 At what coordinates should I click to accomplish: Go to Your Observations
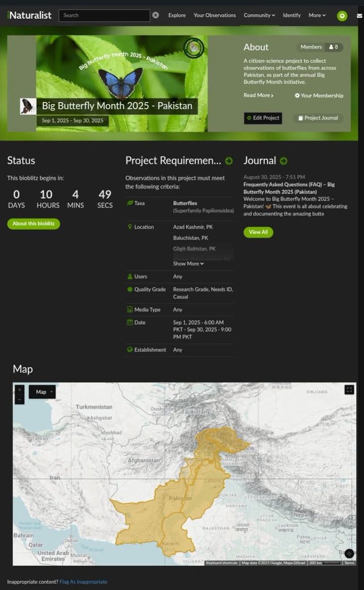[x=215, y=15]
